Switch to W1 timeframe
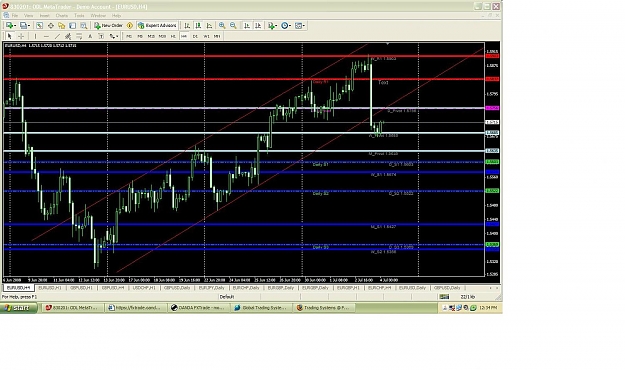 pyautogui.click(x=206, y=36)
